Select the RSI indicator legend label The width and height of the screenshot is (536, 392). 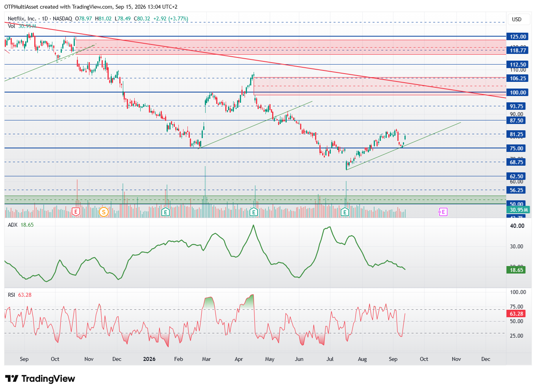(11, 295)
